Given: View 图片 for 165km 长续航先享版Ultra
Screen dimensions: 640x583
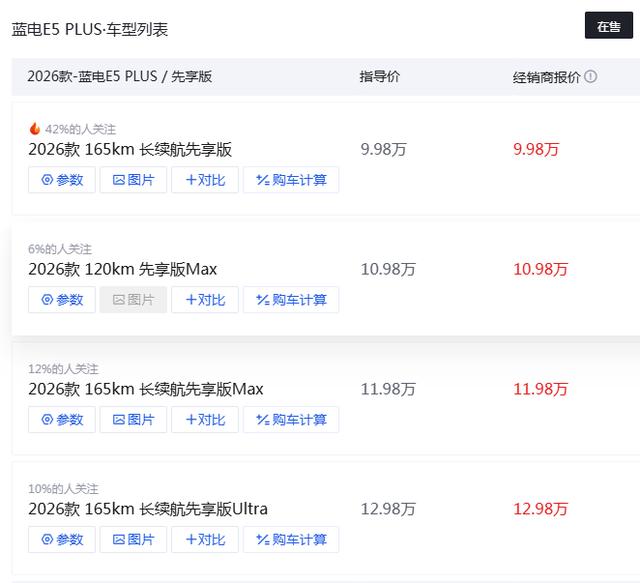Looking at the screenshot, I should 133,540.
